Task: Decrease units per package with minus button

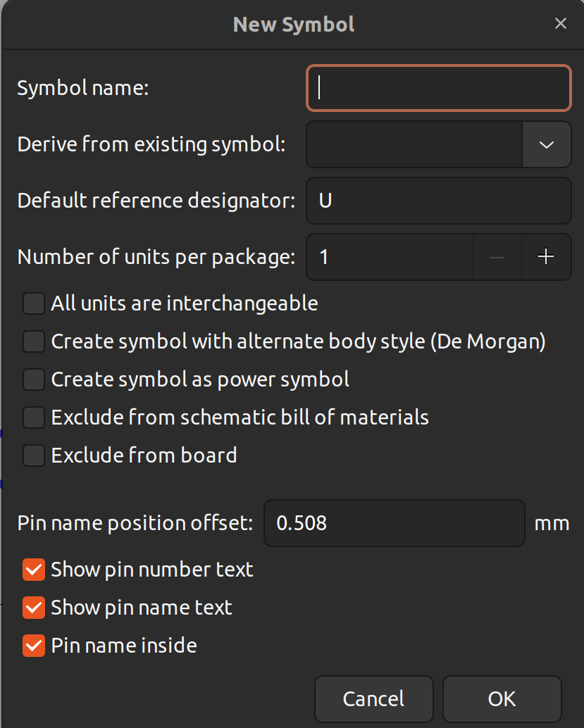Action: (x=497, y=257)
